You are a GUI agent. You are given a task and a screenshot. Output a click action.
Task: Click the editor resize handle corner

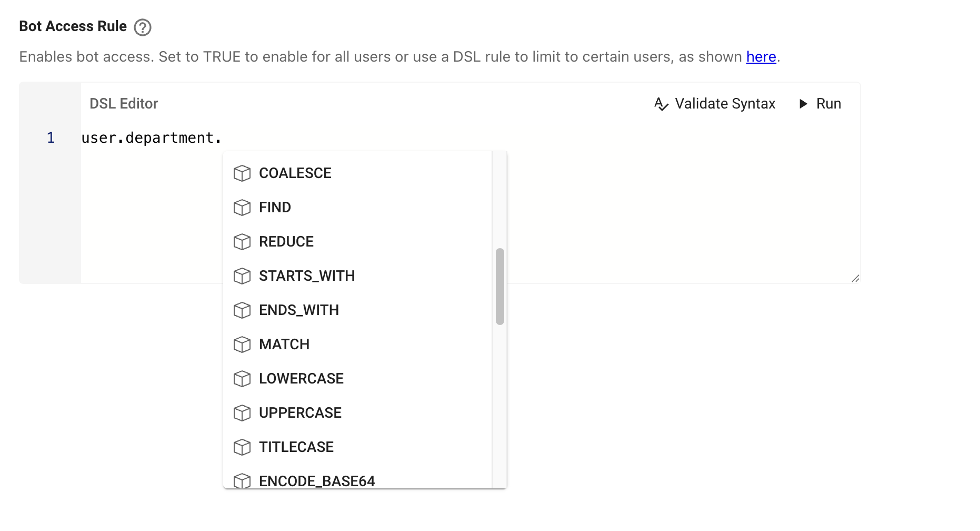(855, 279)
